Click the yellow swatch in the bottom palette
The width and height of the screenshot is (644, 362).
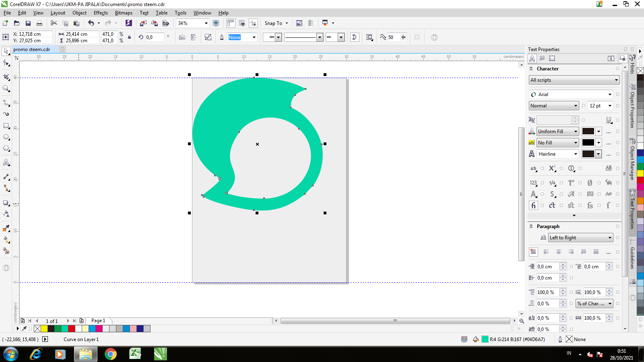(x=44, y=329)
